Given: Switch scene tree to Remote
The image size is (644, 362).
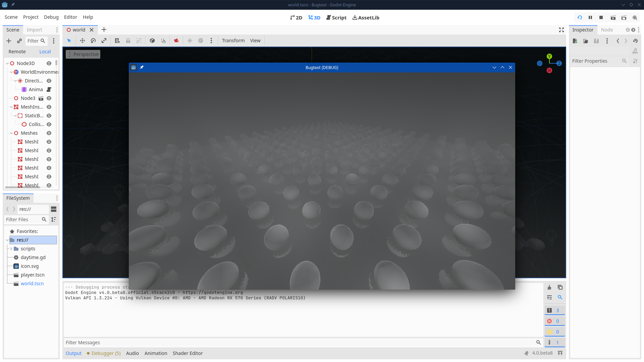Looking at the screenshot, I should tap(17, 52).
